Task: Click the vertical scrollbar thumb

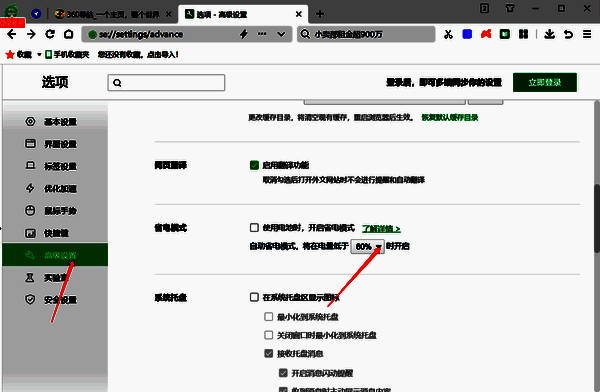Action: pyautogui.click(x=597, y=218)
